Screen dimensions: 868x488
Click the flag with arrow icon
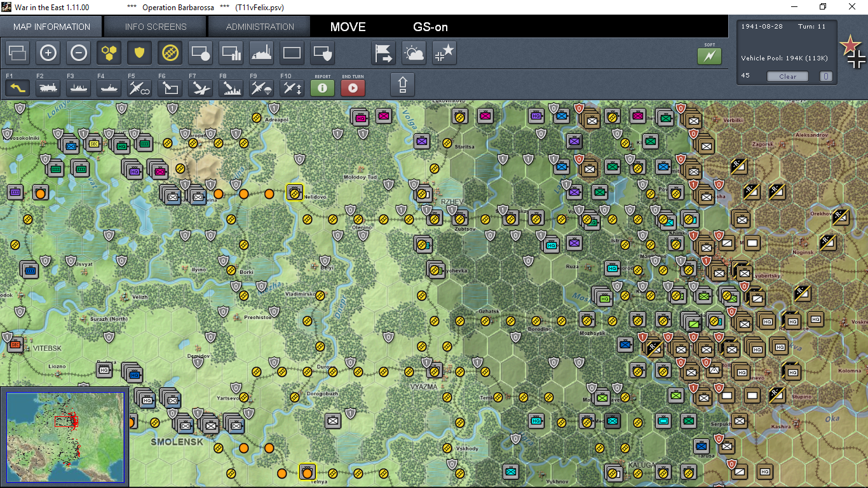coord(384,53)
